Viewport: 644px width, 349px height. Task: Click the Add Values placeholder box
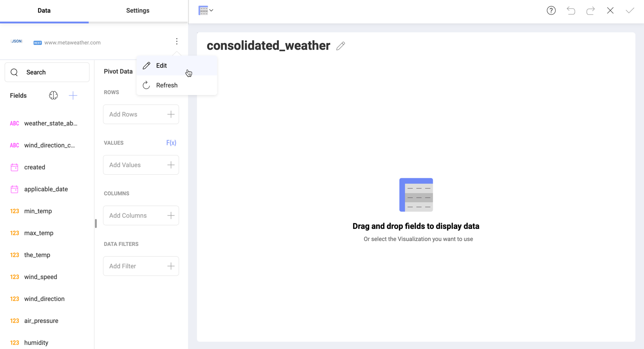tap(141, 165)
